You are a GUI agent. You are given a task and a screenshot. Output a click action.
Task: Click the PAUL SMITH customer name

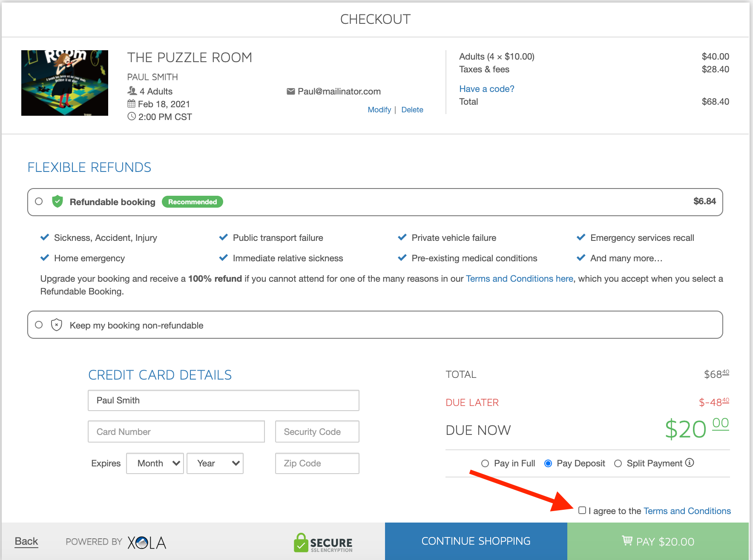click(x=152, y=77)
